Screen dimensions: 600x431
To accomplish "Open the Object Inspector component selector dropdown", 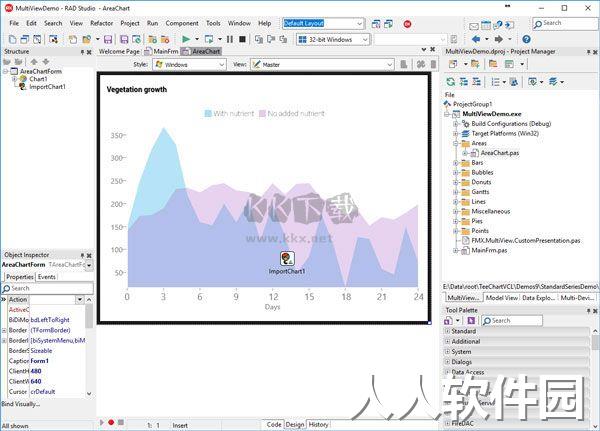I will [x=89, y=265].
